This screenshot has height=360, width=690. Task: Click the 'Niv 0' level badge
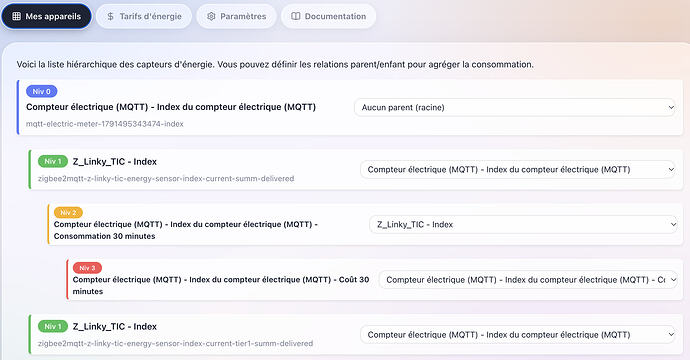click(41, 92)
